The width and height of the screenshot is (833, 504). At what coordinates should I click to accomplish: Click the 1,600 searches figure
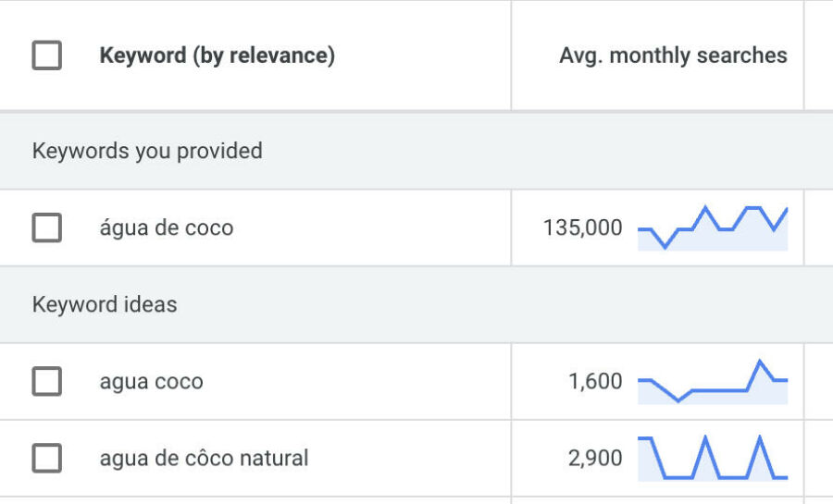point(595,381)
